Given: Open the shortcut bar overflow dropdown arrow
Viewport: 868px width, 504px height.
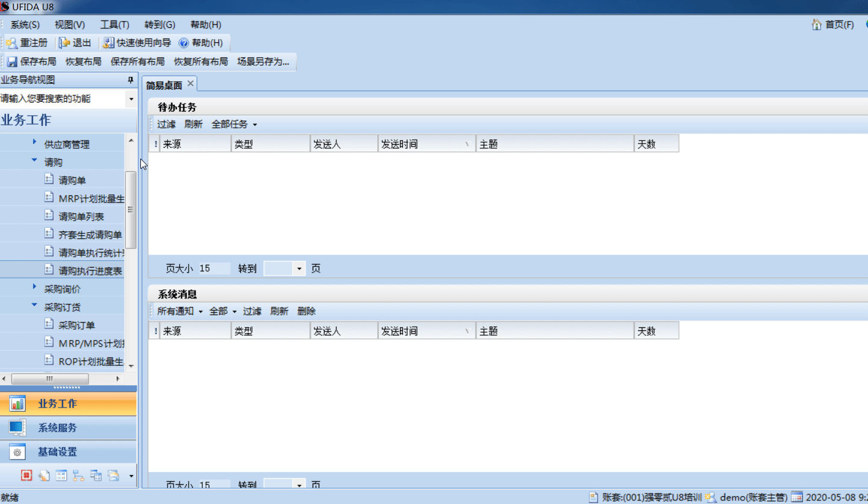Looking at the screenshot, I should pyautogui.click(x=131, y=476).
